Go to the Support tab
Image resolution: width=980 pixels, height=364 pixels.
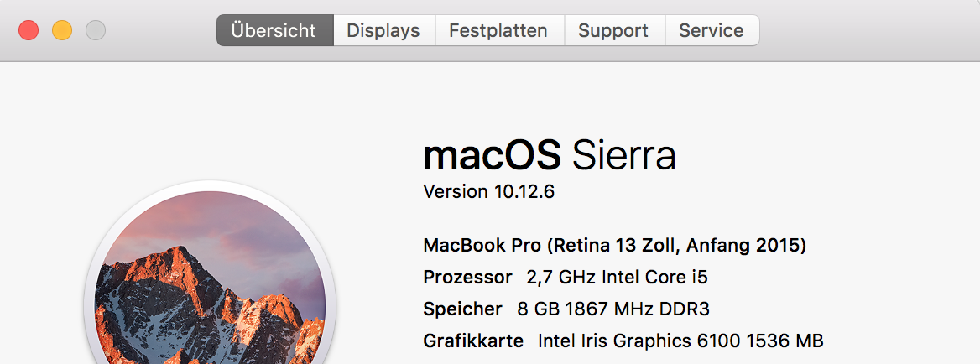(x=613, y=30)
